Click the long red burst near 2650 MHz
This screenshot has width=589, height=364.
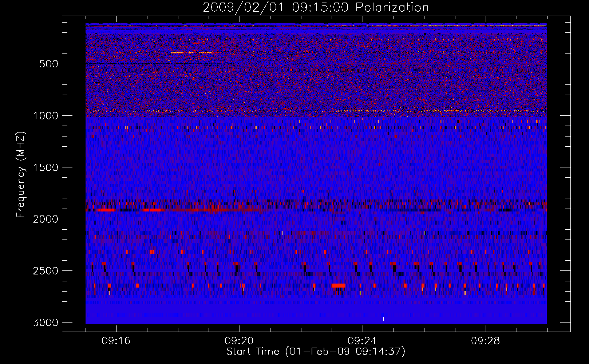(339, 285)
